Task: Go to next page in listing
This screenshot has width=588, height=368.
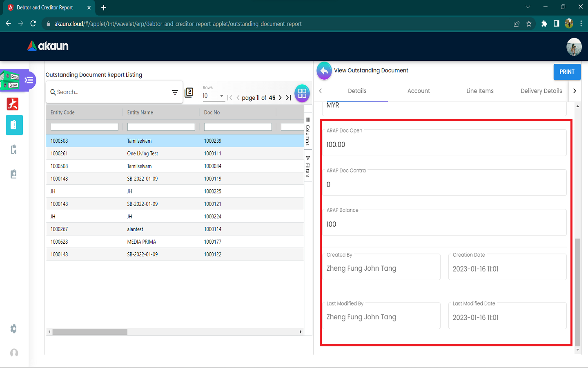Action: coord(280,98)
